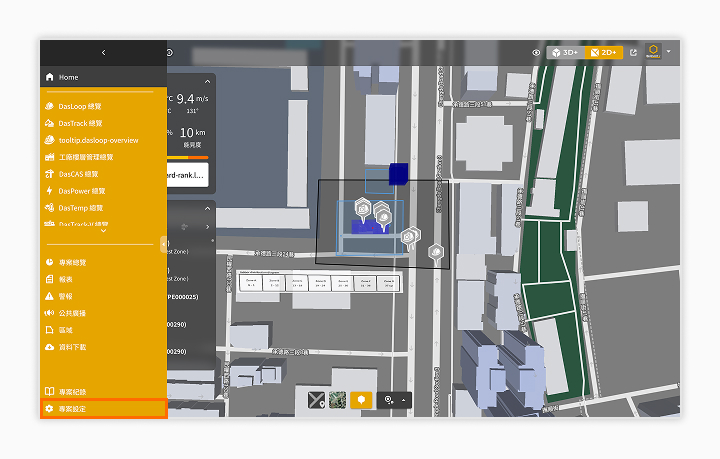
Task: Toggle the eye visibility icon in top bar
Action: 536,53
